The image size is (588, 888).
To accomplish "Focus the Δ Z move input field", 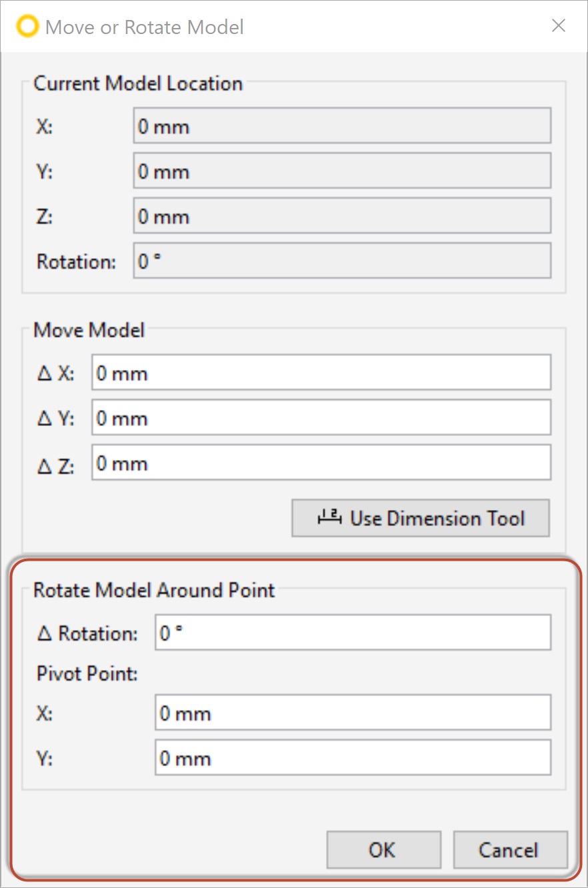I will coord(321,463).
